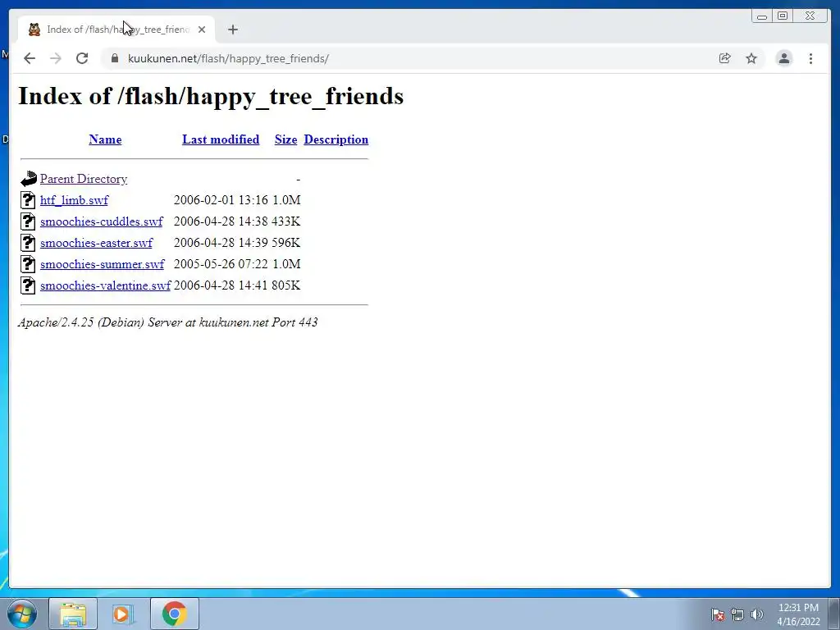Viewport: 840px width, 630px height.
Task: Open the Chrome profile avatar menu
Action: (784, 58)
